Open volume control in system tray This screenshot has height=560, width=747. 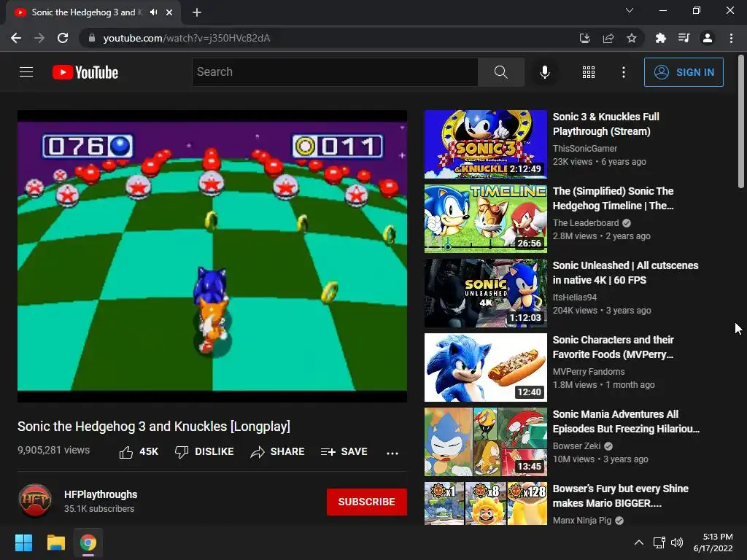(677, 542)
